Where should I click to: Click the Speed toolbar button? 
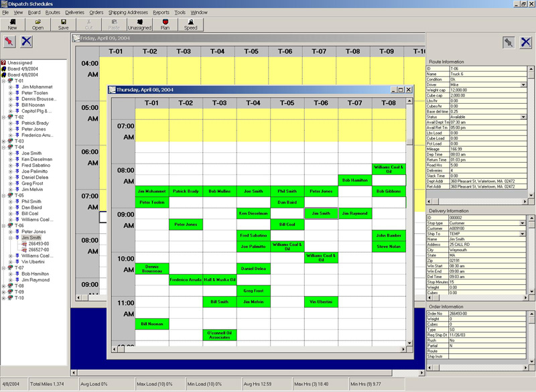[191, 25]
